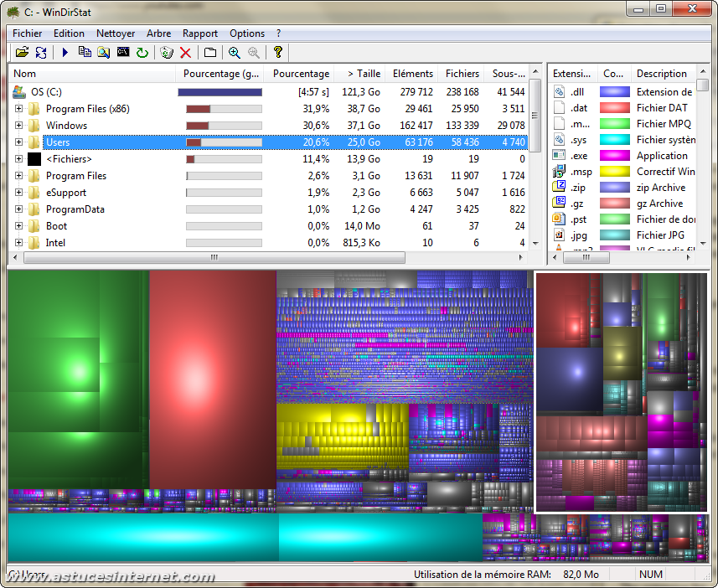
Task: Open the Fichier menu
Action: [27, 34]
